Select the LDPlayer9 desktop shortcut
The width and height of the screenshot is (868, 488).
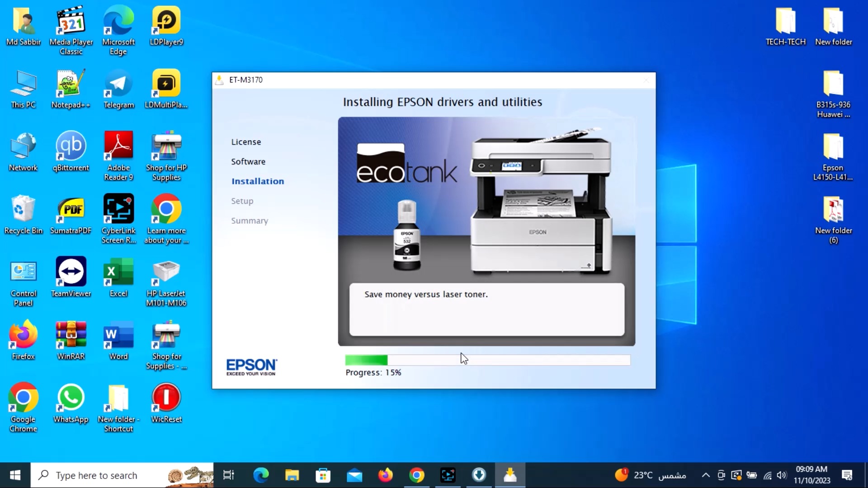tap(166, 26)
